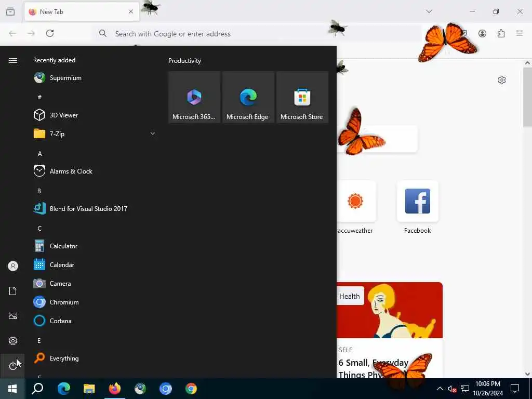
Task: Click the Productivity group title
Action: tap(184, 61)
